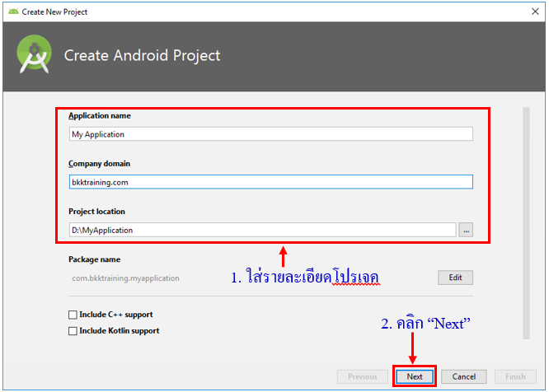Select the Project location path field
Viewport: 549px width, 392px height.
262,231
